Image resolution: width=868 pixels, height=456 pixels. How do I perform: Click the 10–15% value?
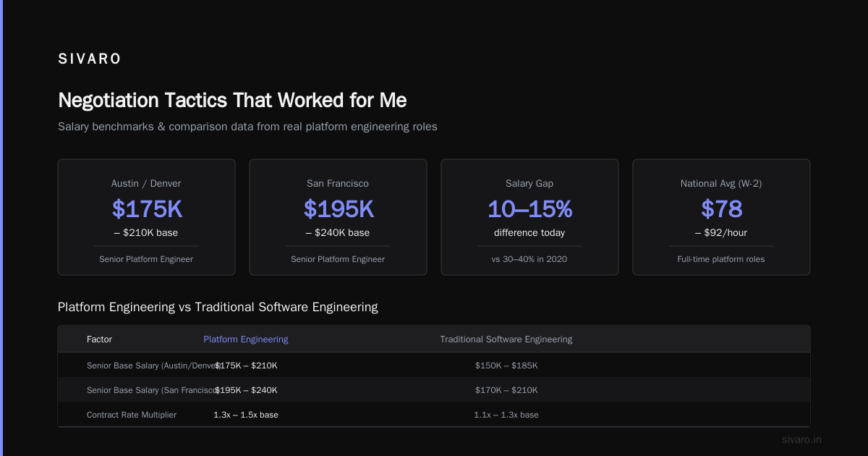click(529, 209)
